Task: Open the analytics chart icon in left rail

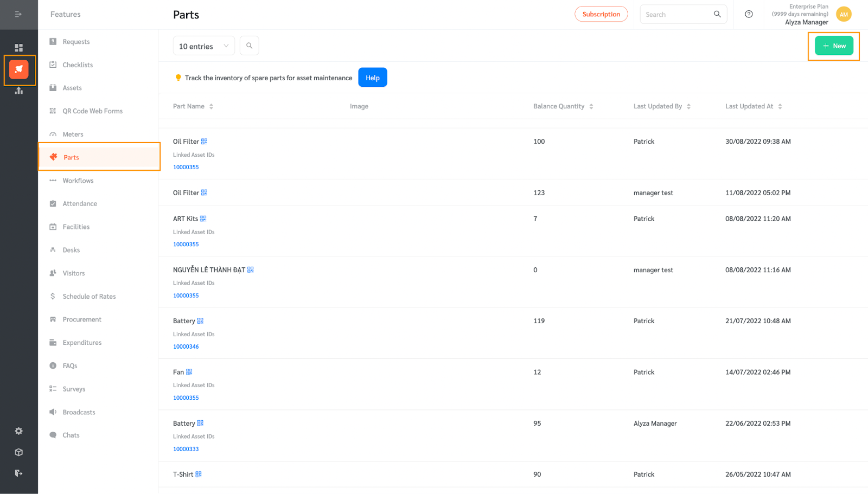Action: (x=18, y=91)
